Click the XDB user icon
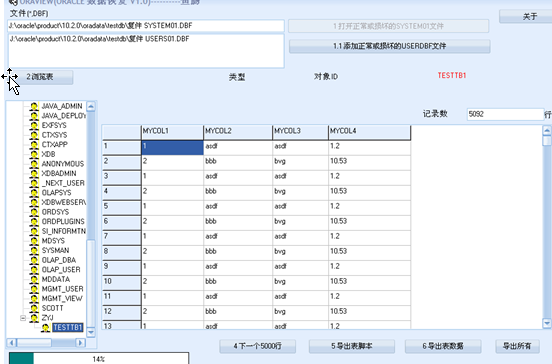Viewport: 552px width, 364px height. (34, 154)
